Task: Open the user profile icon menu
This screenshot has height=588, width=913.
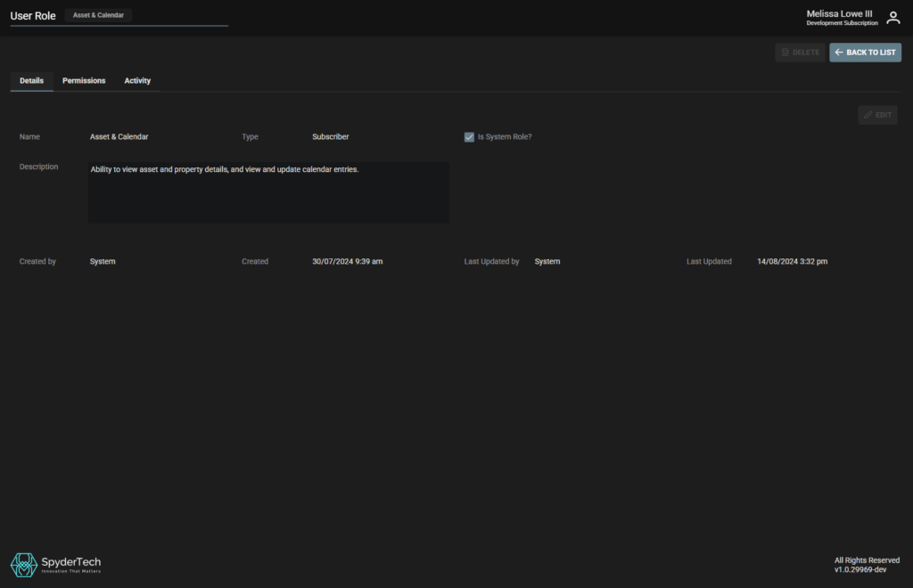Action: tap(892, 18)
